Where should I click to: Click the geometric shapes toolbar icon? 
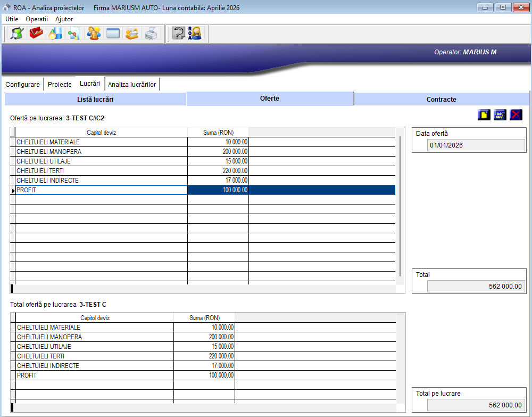coord(55,34)
